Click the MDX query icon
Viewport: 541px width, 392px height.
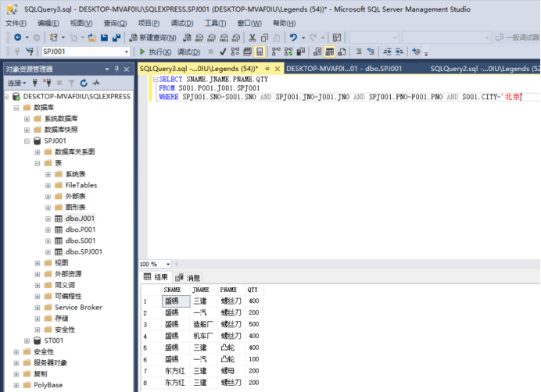point(199,37)
